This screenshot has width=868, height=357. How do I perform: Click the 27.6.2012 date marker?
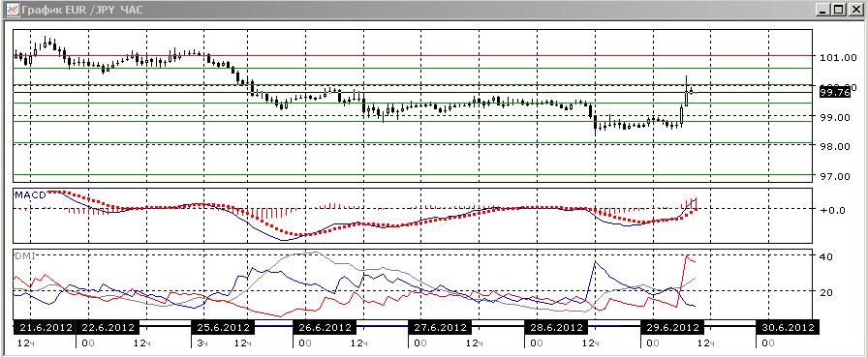[x=441, y=327]
